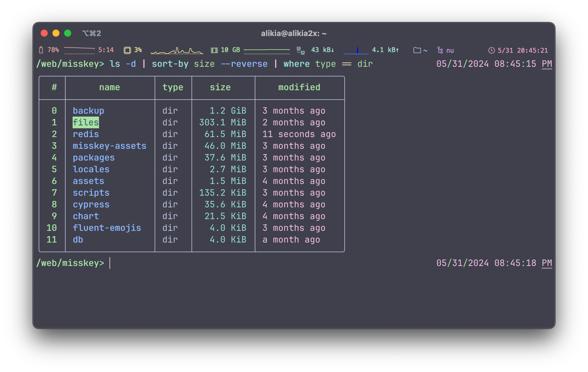Click the network transfer icon

point(300,50)
